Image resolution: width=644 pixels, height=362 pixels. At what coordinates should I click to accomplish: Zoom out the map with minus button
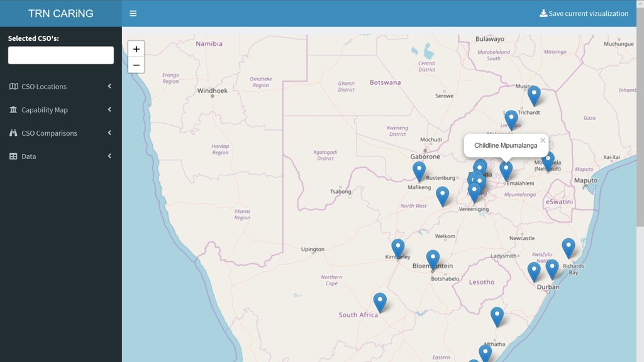pos(136,65)
